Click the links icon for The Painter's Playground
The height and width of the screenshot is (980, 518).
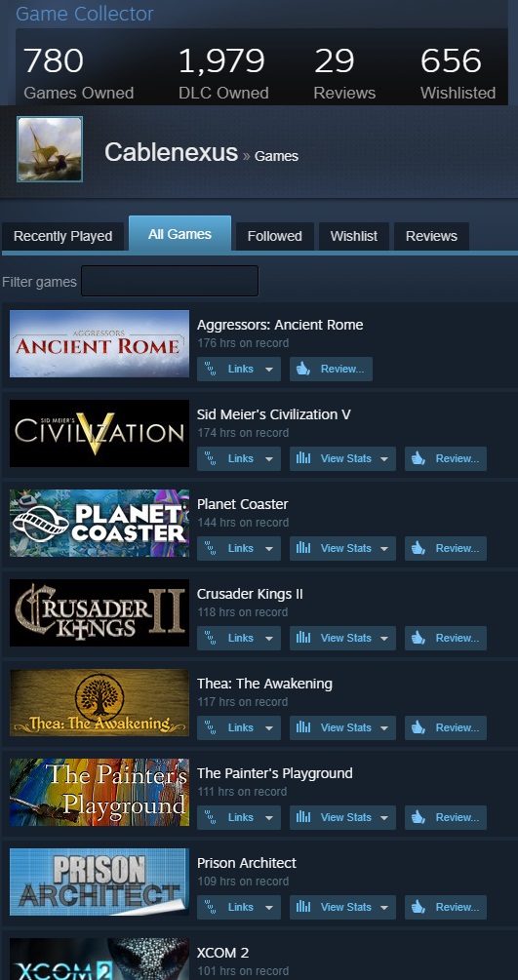(x=211, y=817)
